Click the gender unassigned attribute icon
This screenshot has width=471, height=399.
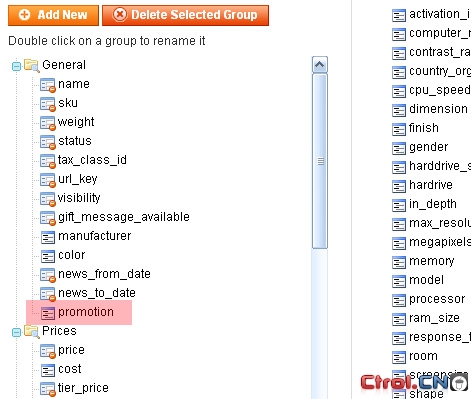pos(399,148)
